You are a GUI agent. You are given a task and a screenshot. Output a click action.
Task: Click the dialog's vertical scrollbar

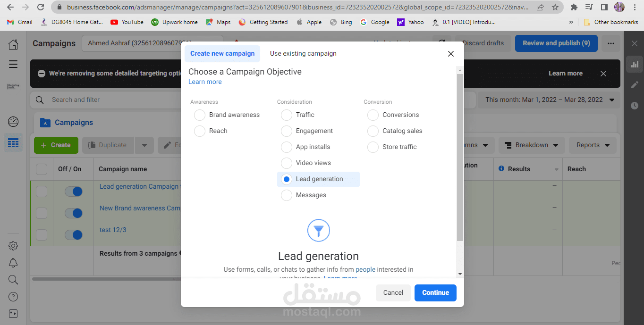(x=460, y=158)
